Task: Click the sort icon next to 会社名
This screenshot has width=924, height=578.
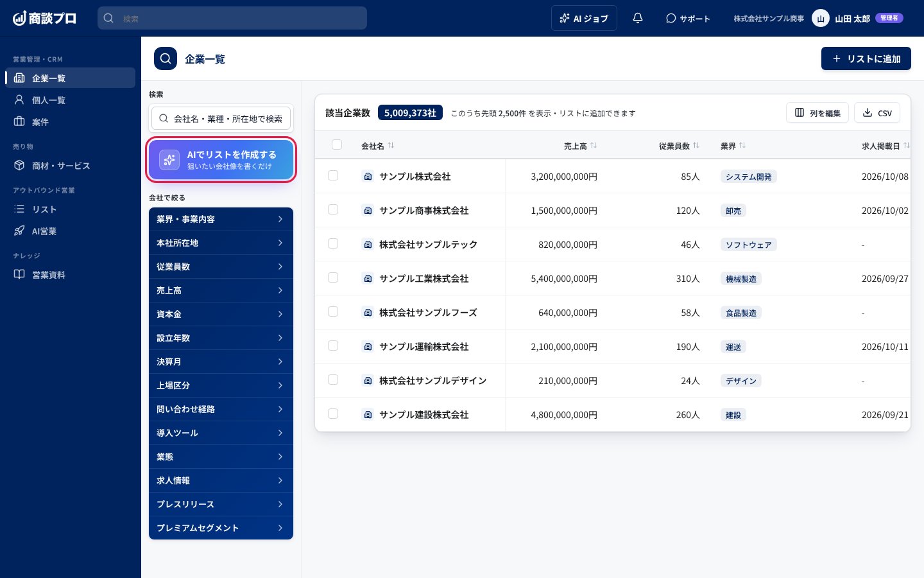Action: 391,145
